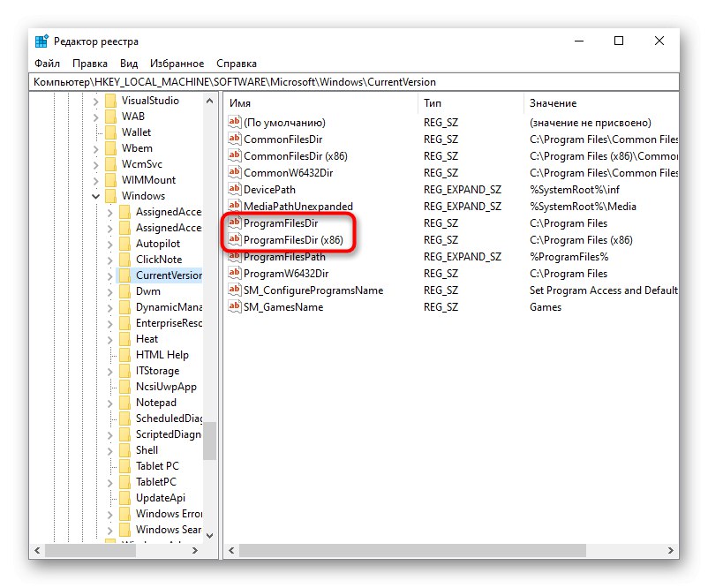The height and width of the screenshot is (588, 708).
Task: Click the '%ProgramFiles%' value cell
Action: tap(569, 257)
